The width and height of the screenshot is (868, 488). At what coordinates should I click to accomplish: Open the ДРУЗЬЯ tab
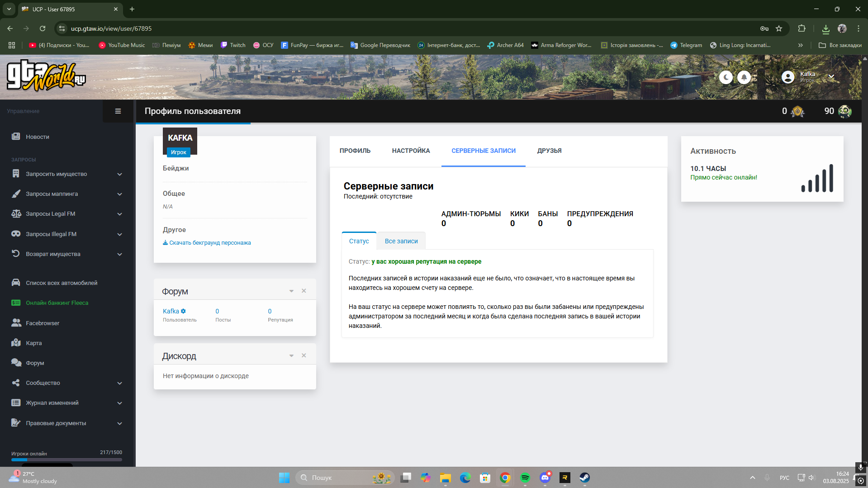click(x=550, y=151)
